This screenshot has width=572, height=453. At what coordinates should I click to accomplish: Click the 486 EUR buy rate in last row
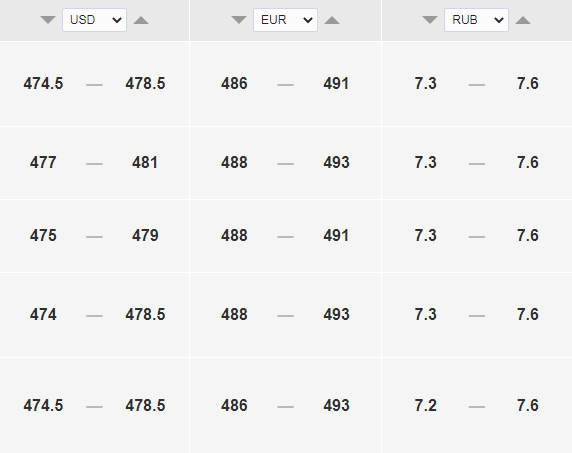(234, 406)
